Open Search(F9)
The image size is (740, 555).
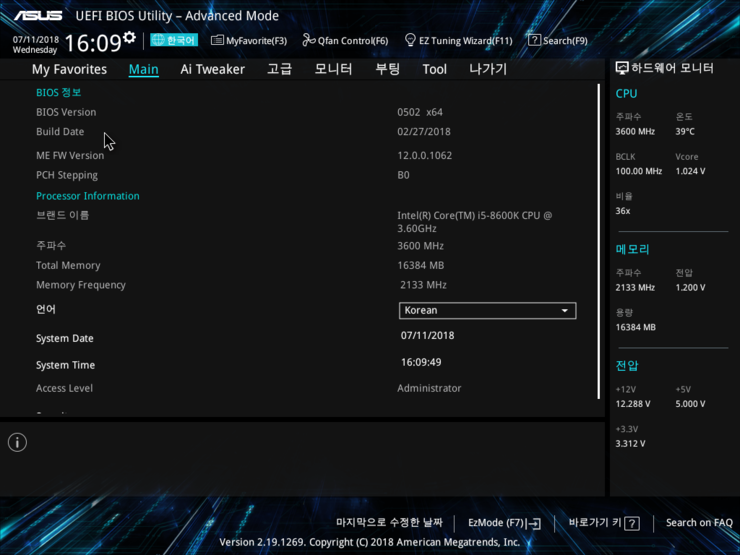point(558,41)
